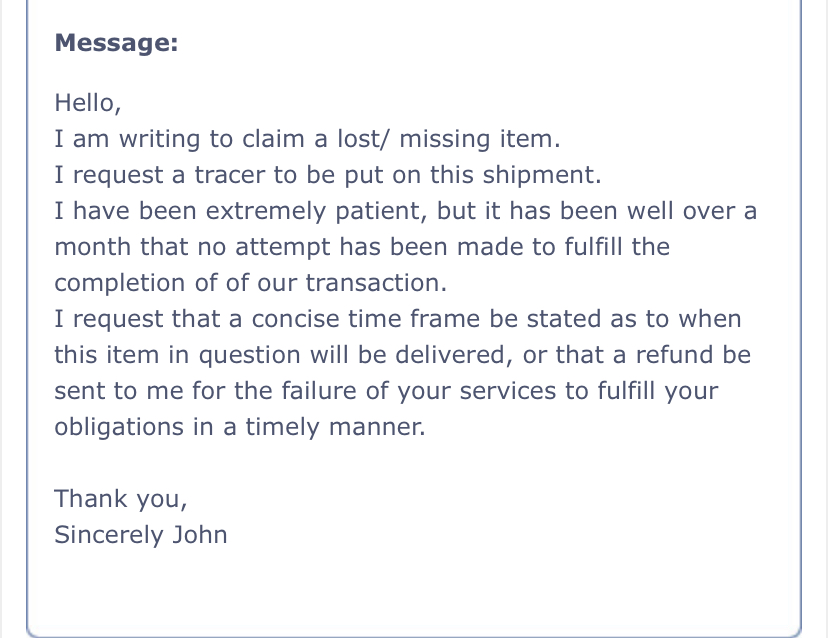Viewport: 828px width, 638px height.
Task: Click the "Sincerely John" signature line
Action: coord(141,535)
